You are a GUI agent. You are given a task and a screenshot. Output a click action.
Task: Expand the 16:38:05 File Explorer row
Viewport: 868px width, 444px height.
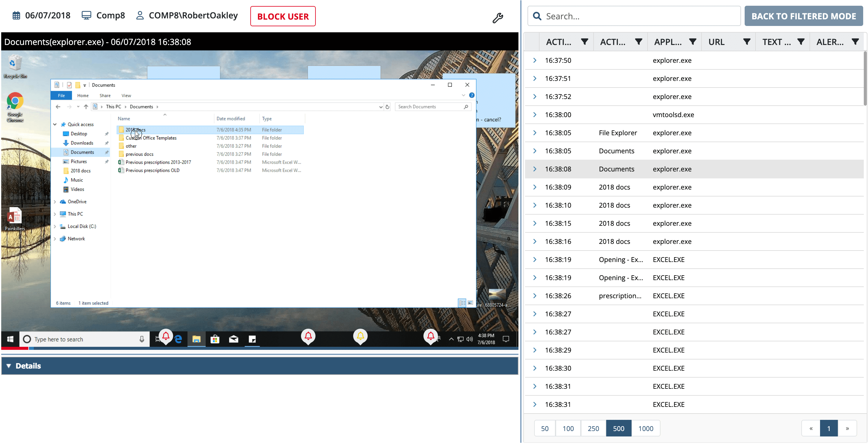point(535,133)
